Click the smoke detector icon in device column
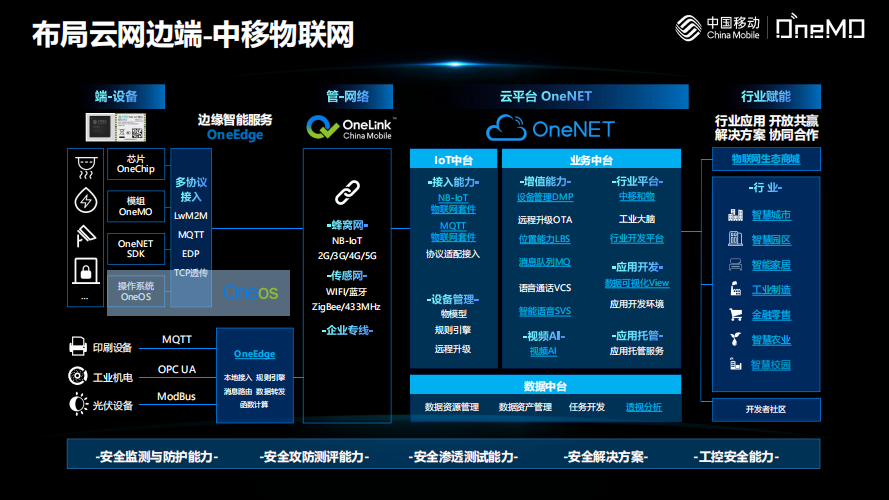This screenshot has height=500, width=889. (86, 168)
